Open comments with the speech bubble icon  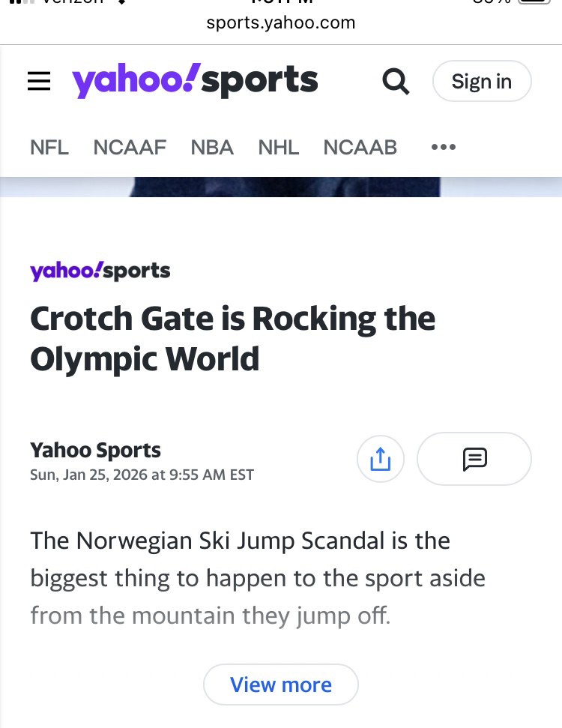[x=474, y=458]
